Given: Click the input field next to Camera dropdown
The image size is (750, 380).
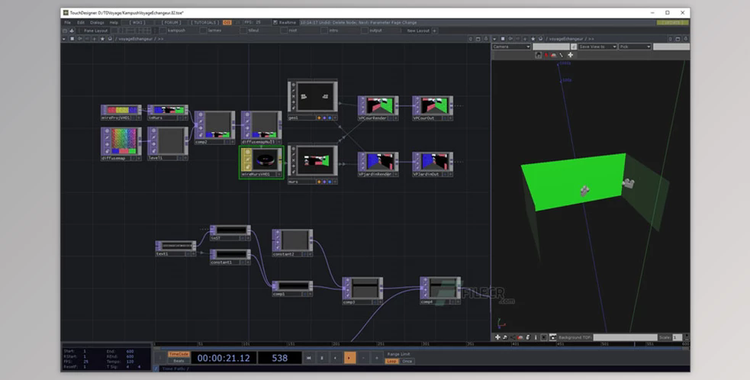Looking at the screenshot, I should click(551, 47).
